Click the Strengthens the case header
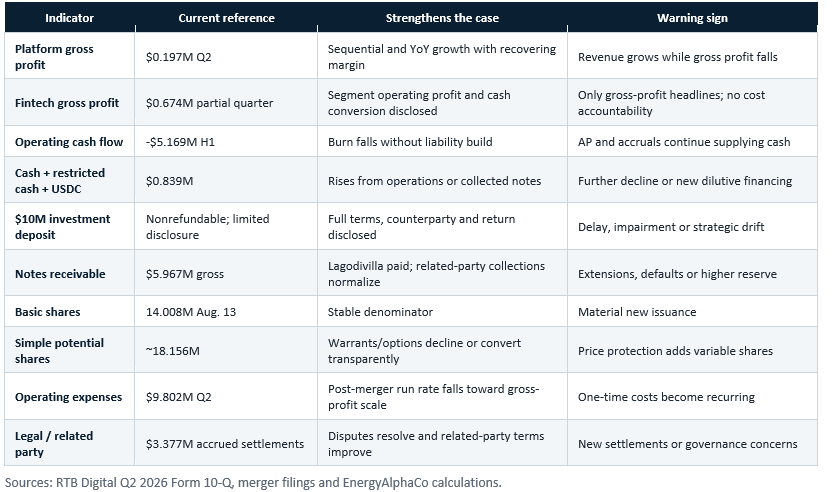Image resolution: width=839 pixels, height=492 pixels. [442, 18]
